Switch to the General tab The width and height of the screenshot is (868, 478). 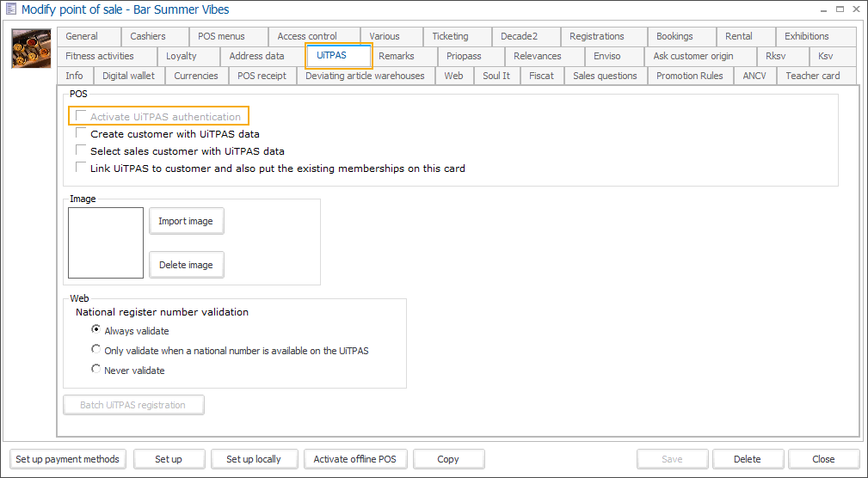coord(82,36)
